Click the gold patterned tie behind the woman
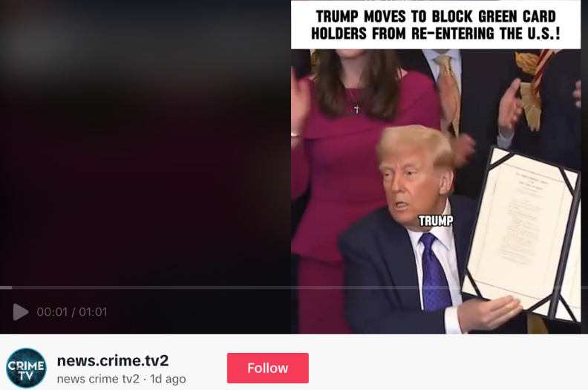The height and width of the screenshot is (390, 588). tap(448, 90)
